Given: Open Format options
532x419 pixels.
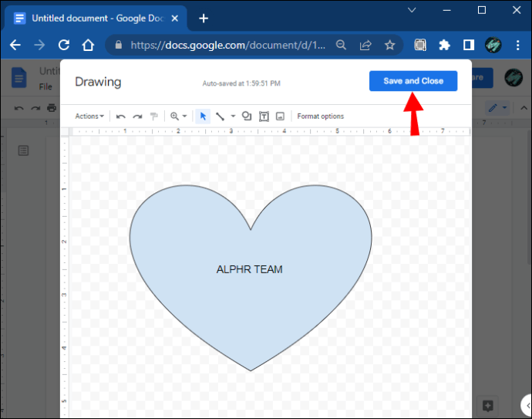Looking at the screenshot, I should tap(320, 116).
